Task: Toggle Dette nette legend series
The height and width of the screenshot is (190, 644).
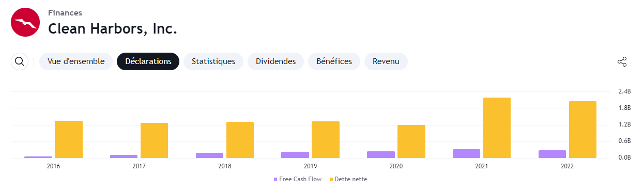Action: click(x=348, y=179)
